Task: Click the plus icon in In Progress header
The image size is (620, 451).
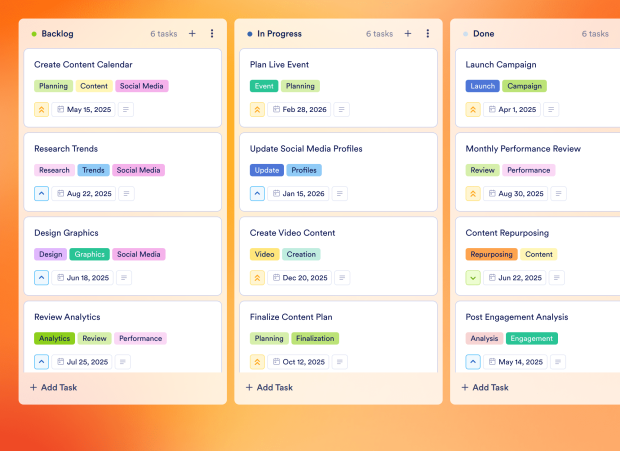Action: [x=408, y=34]
